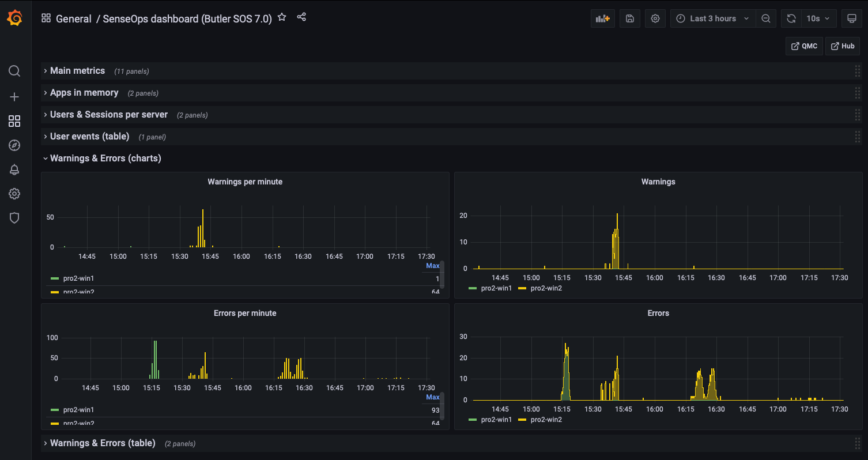Open the Last 3 hours time picker
The width and height of the screenshot is (868, 460).
pyautogui.click(x=713, y=18)
